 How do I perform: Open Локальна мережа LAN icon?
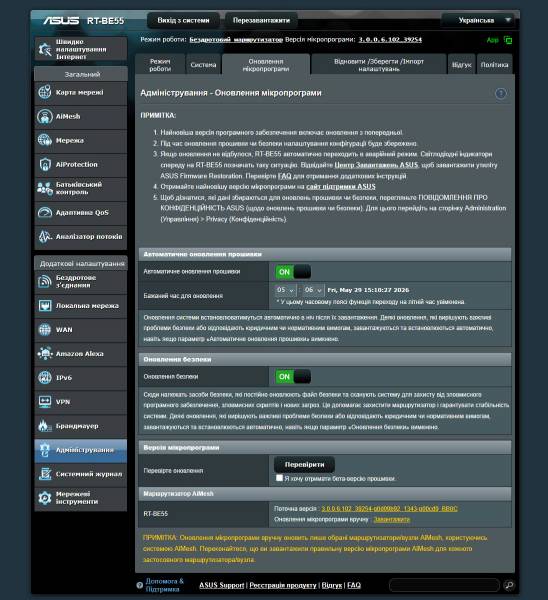45,306
